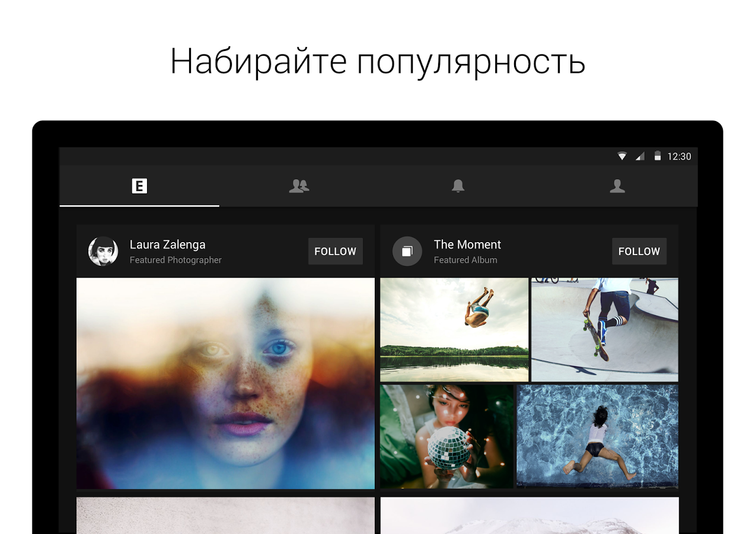Select the 'Набирайте популярность' heading
Image resolution: width=756 pixels, height=534 pixels.
[378, 62]
